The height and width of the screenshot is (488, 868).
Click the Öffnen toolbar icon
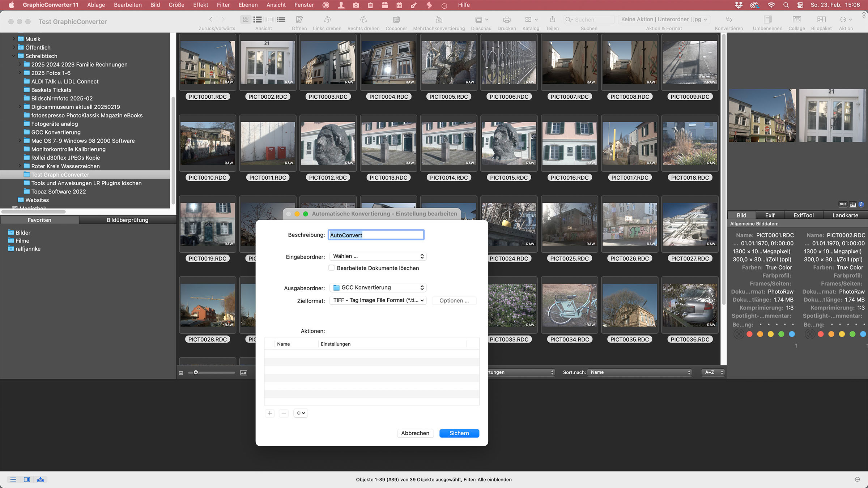click(x=299, y=20)
